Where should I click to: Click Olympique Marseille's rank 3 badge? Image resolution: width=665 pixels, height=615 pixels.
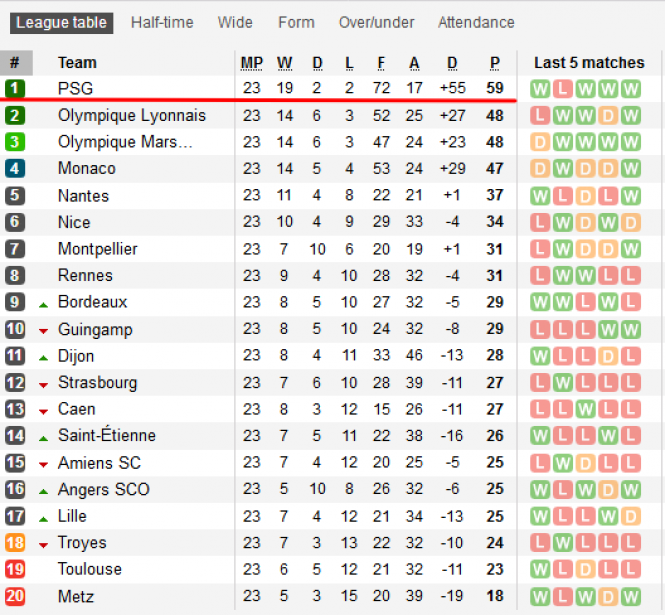tap(15, 142)
